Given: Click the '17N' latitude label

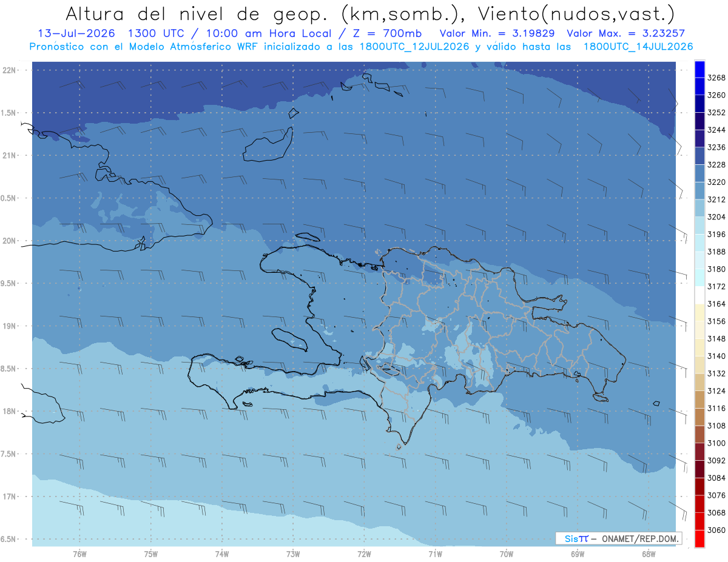Looking at the screenshot, I should pos(9,497).
